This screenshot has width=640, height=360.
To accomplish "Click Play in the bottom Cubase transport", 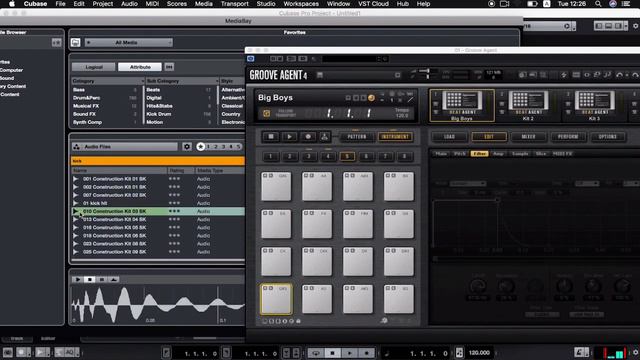I will coord(350,353).
